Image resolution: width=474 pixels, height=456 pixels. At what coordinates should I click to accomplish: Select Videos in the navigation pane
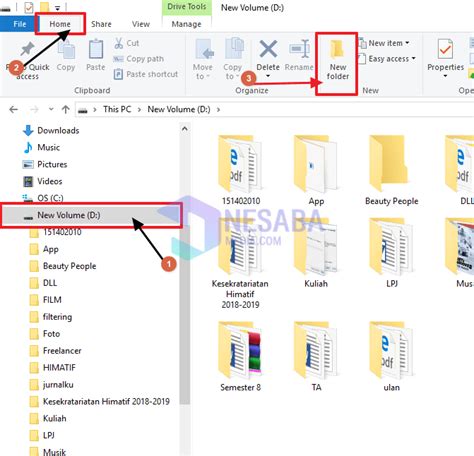click(x=42, y=181)
